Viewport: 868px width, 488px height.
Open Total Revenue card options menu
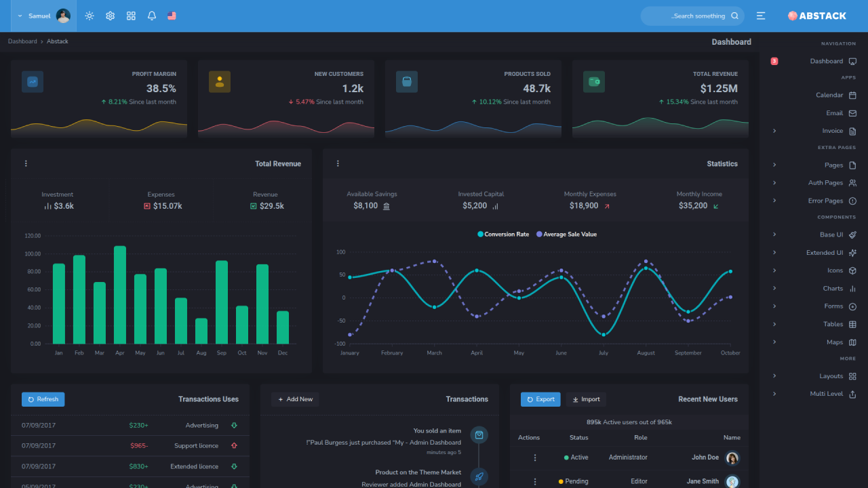click(26, 163)
